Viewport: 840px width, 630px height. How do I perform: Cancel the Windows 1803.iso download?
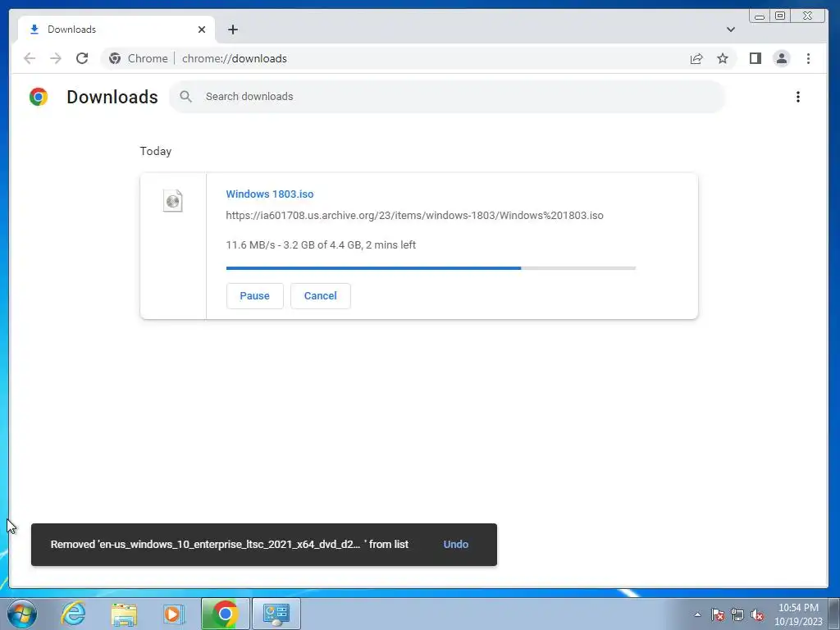(x=321, y=295)
